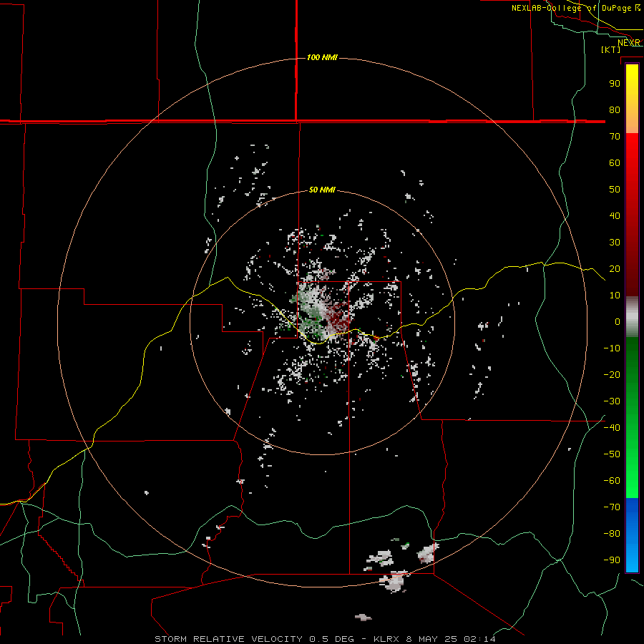Select the positive 70 value on velocity scale

click(615, 137)
